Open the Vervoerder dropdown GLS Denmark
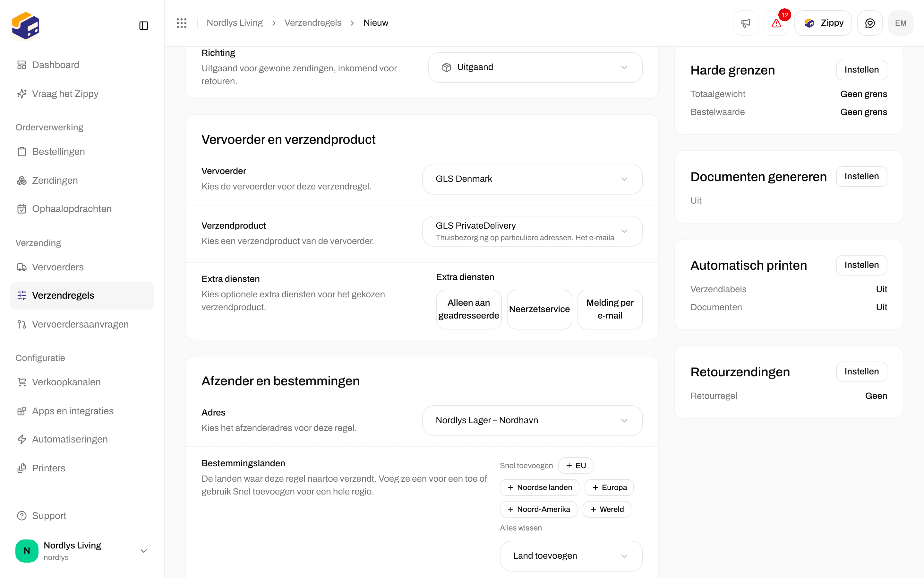924x578 pixels. click(x=532, y=179)
